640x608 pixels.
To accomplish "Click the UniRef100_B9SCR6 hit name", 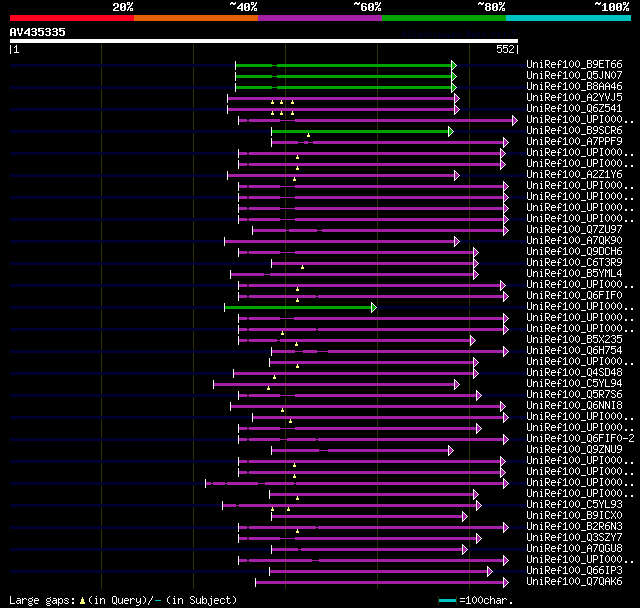I will coord(574,131).
